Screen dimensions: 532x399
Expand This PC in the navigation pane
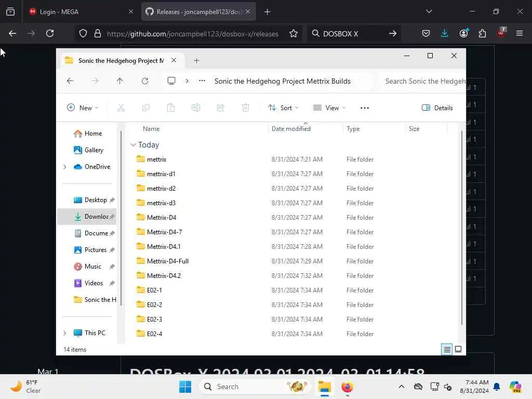(64, 333)
